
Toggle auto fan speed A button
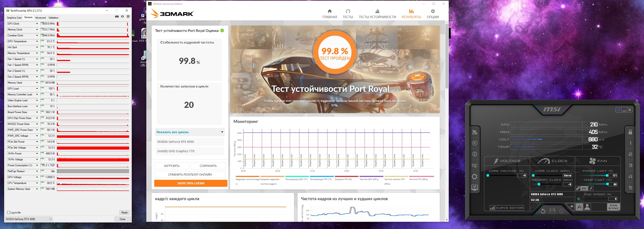pos(579,207)
